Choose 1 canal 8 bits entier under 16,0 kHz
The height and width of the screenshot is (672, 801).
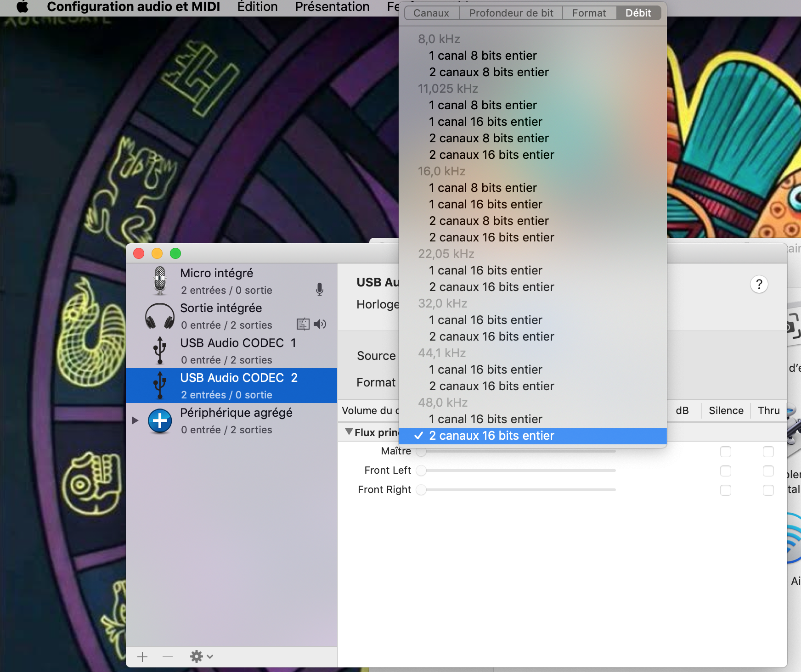click(533, 188)
